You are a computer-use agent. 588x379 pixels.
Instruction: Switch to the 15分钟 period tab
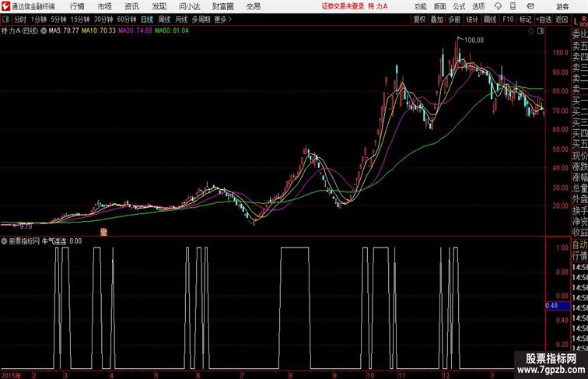[x=80, y=19]
